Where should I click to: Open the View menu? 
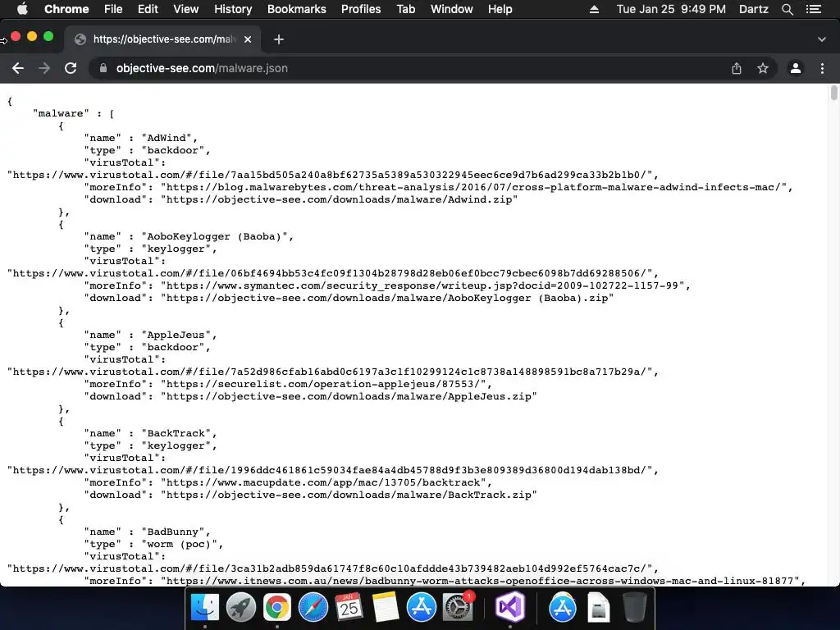186,9
